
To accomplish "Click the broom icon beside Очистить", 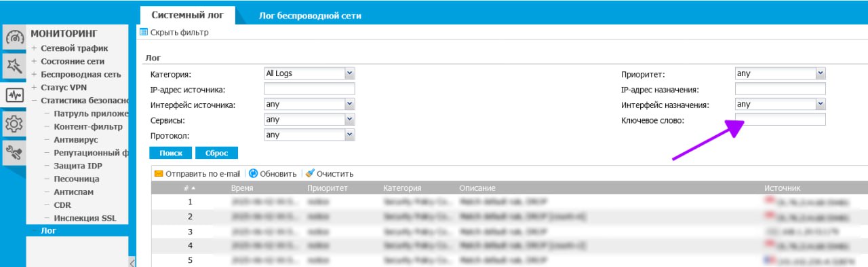I will pos(310,174).
